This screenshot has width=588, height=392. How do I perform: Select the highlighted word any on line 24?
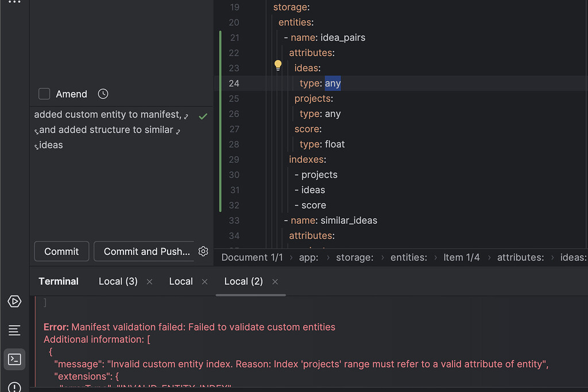[x=332, y=83]
